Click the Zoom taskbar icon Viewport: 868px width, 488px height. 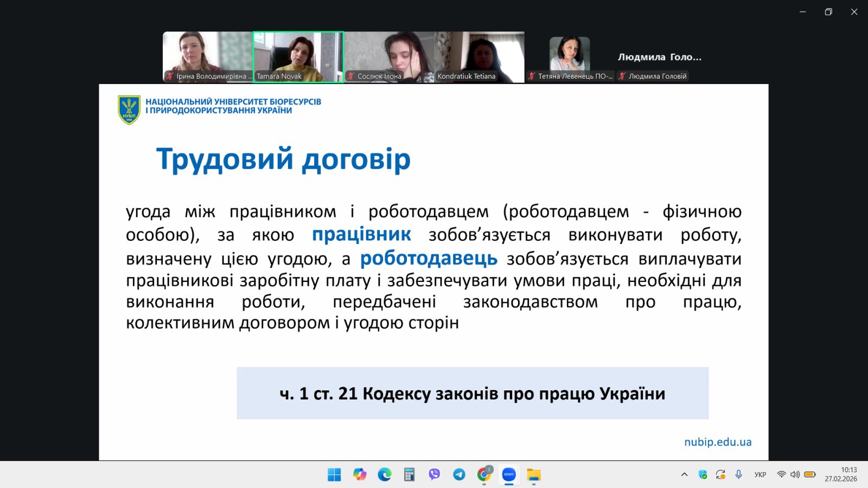(x=509, y=475)
